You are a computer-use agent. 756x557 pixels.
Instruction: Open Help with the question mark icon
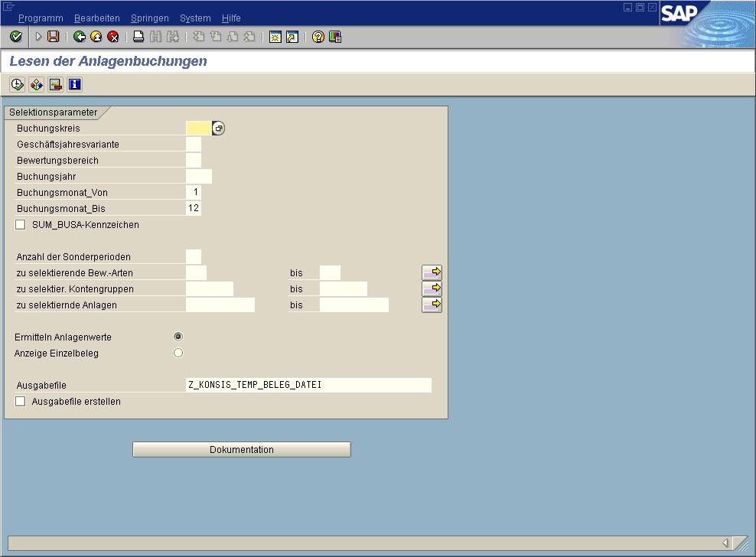click(x=318, y=37)
